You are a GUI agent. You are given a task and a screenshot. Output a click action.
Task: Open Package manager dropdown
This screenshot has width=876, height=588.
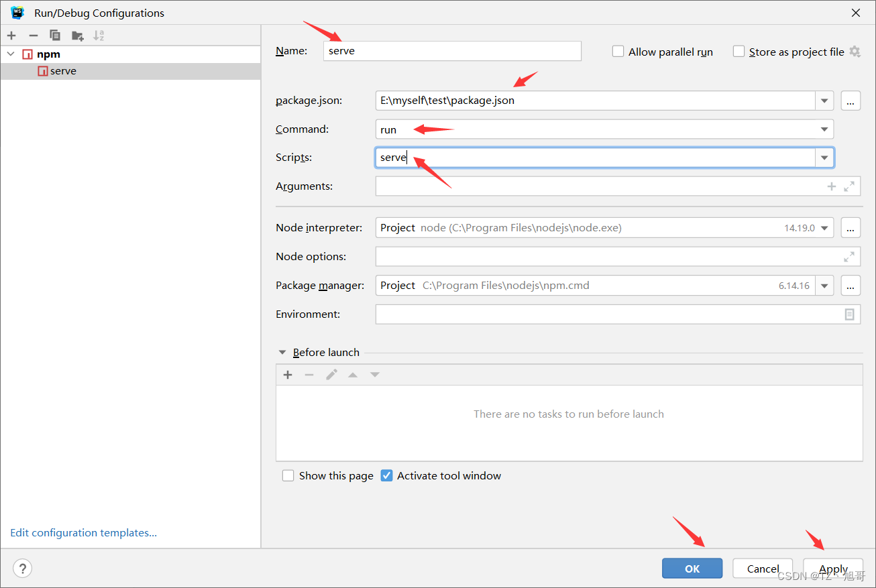[x=824, y=286]
